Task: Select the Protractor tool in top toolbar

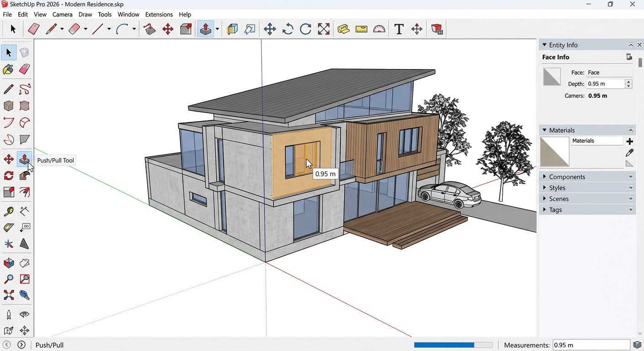Action: pos(379,29)
